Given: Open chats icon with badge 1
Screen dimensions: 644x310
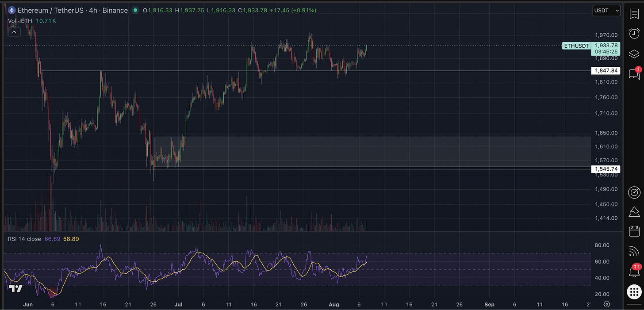Looking at the screenshot, I should 634,73.
